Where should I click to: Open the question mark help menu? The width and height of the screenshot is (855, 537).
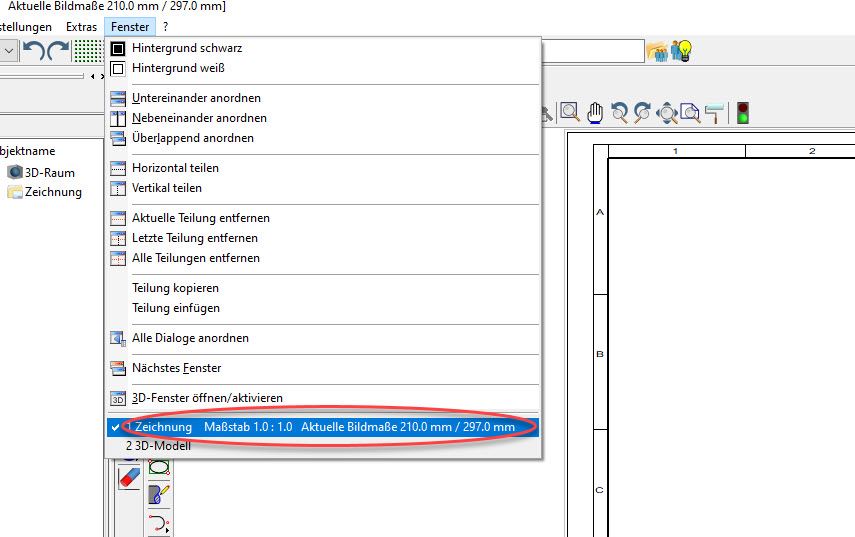pyautogui.click(x=166, y=27)
